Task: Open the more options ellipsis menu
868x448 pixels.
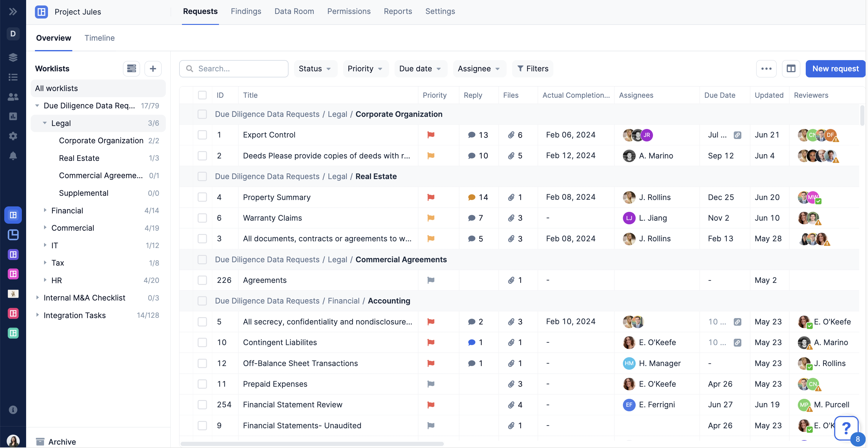Action: [x=766, y=69]
